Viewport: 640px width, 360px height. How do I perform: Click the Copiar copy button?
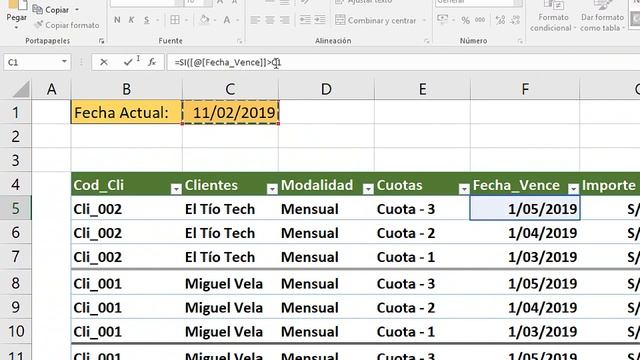[50, 9]
